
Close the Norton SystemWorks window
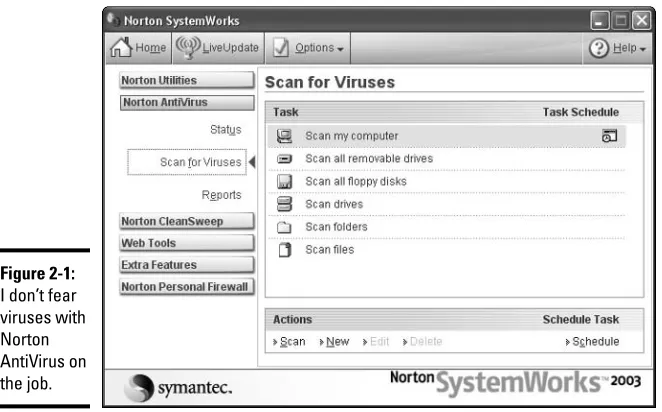[x=641, y=20]
